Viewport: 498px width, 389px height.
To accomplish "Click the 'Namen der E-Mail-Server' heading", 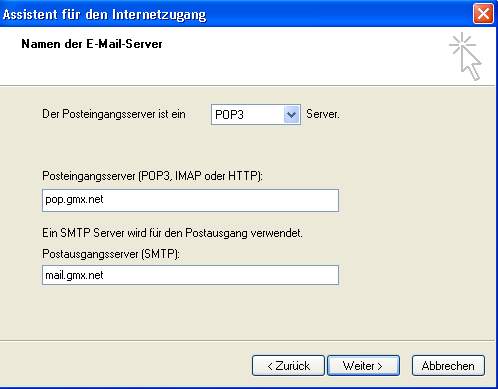I will (92, 44).
